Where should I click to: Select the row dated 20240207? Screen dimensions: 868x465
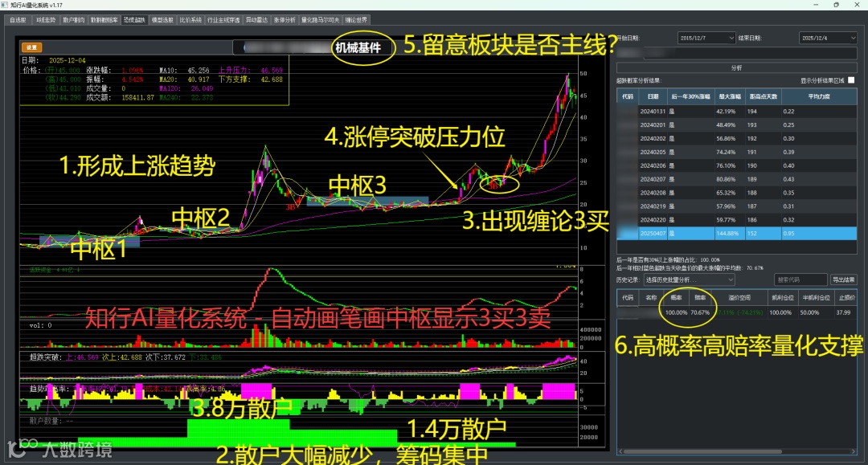point(736,179)
